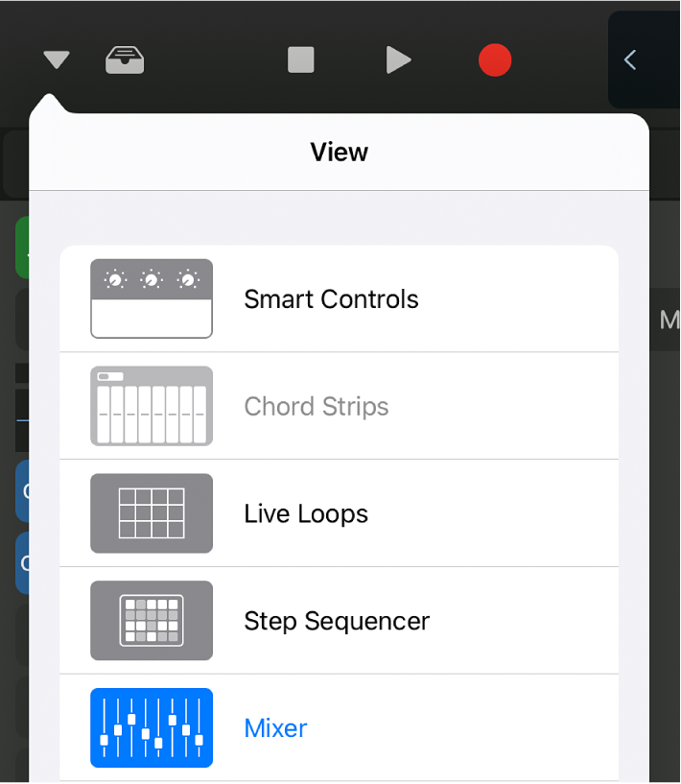Viewport: 681px width, 784px height.
Task: Select the blue Mixer faders icon
Action: (151, 728)
